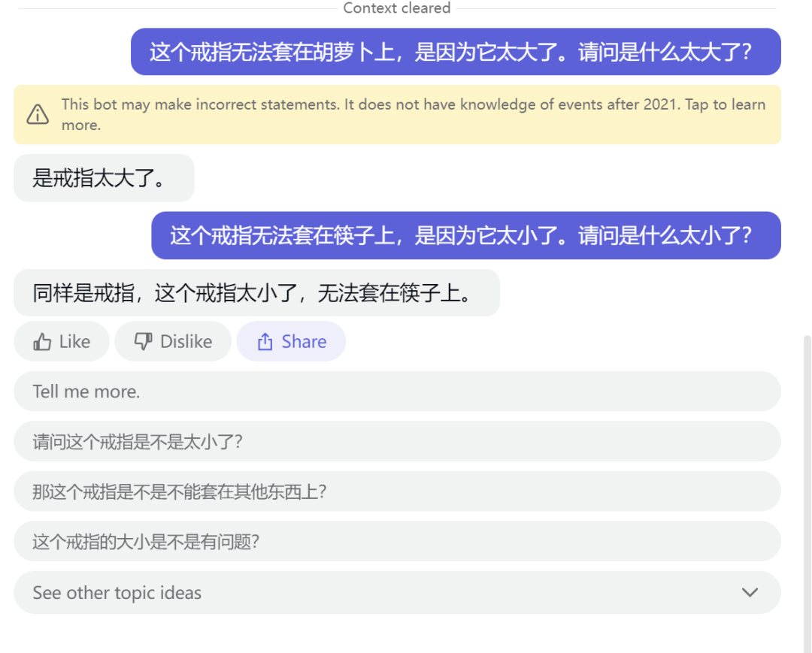812x653 pixels.
Task: Click the thumbs-down icon on Dislike
Action: (x=143, y=342)
